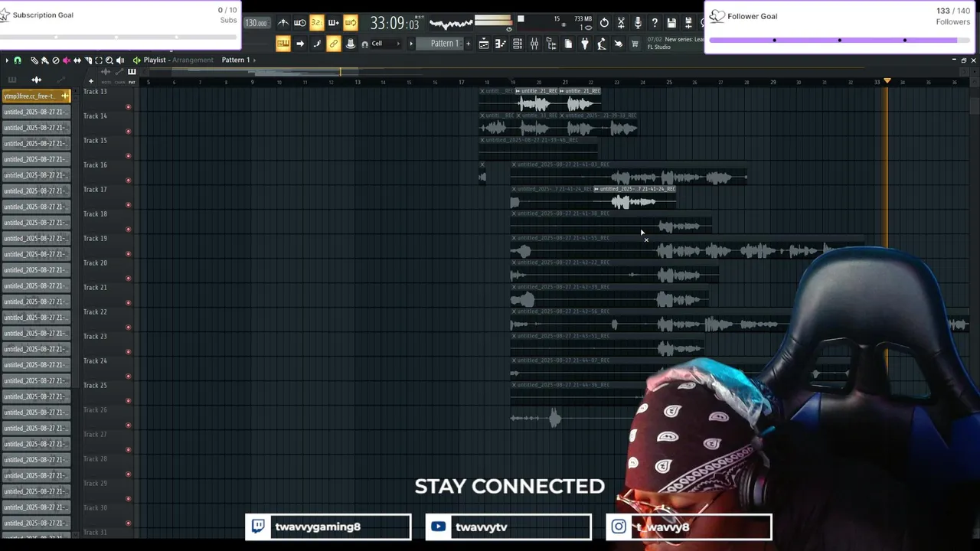Click the render/export audio icon
This screenshot has height=551, width=980.
[688, 23]
